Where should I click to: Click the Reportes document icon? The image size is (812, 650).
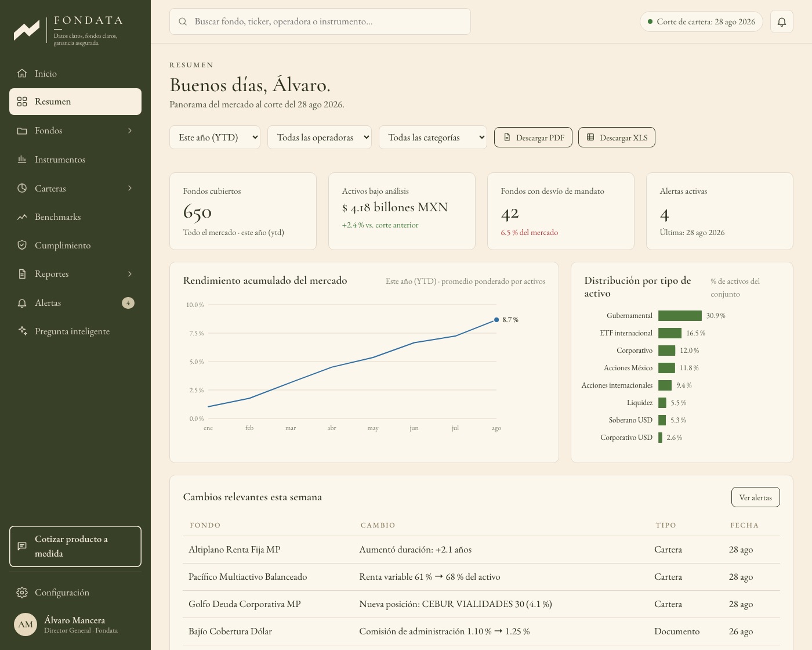point(22,274)
